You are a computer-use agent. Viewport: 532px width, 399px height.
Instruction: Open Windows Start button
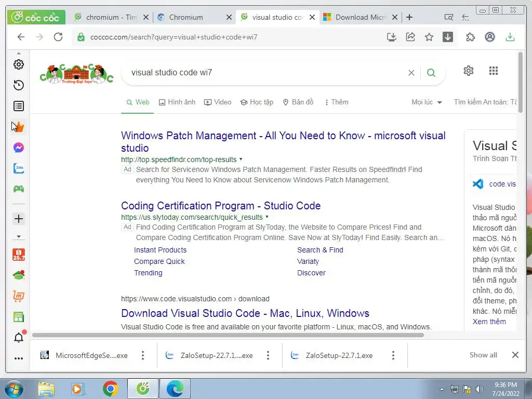point(14,389)
